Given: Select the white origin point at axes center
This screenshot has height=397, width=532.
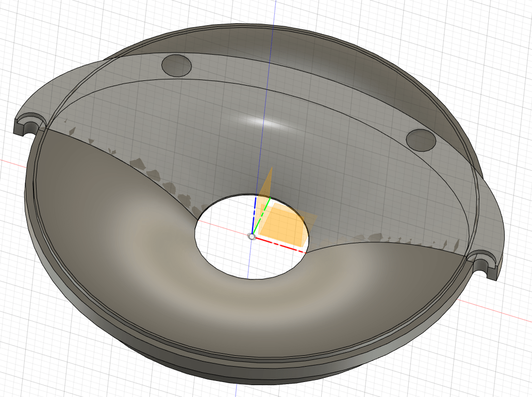Looking at the screenshot, I should pos(252,237).
